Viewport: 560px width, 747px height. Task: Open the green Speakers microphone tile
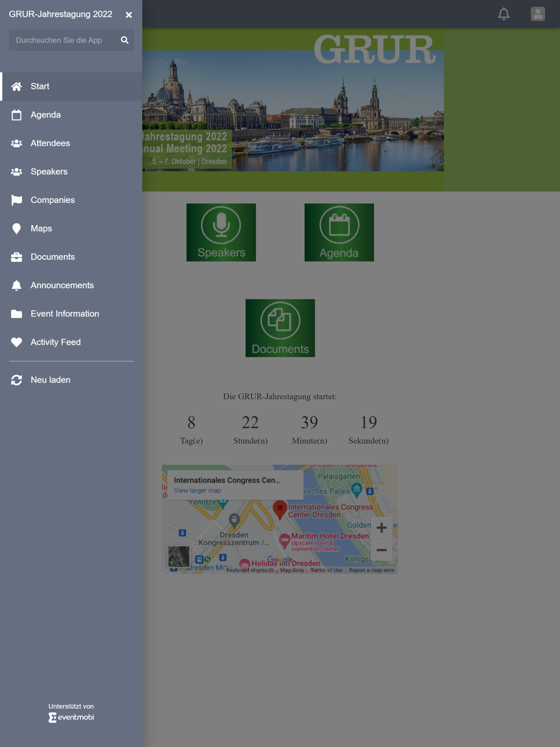(x=221, y=232)
